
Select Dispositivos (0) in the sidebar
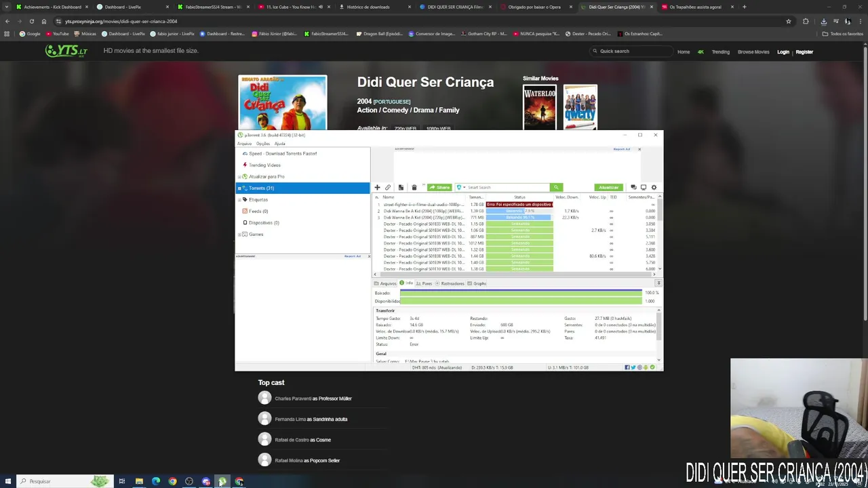264,223
